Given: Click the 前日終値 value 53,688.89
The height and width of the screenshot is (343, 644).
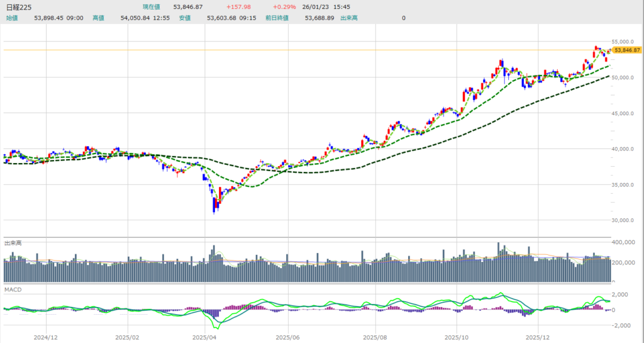Looking at the screenshot, I should (x=321, y=18).
